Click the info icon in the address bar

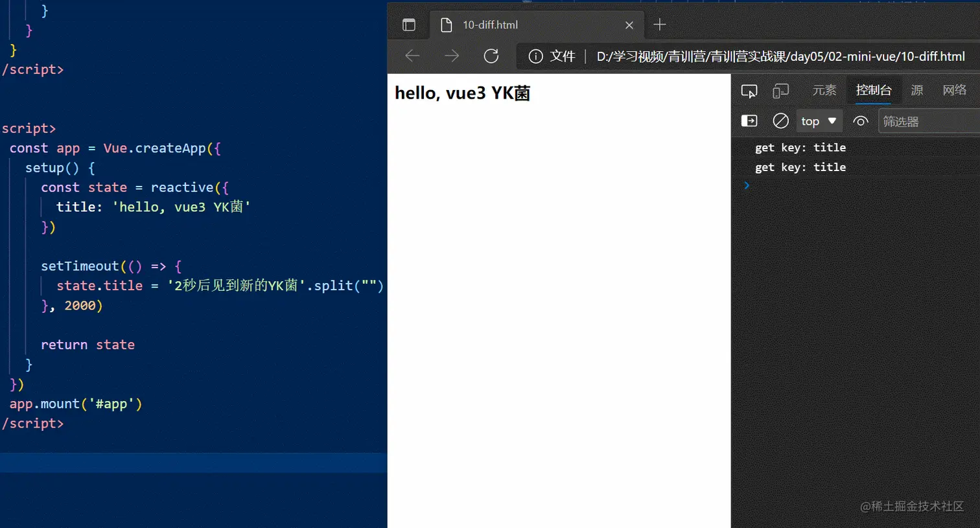535,56
